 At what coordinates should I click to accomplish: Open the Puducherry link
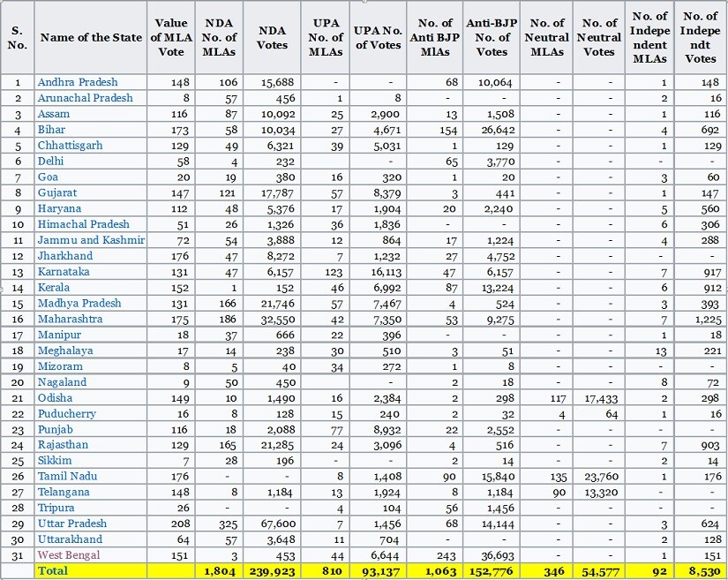coord(67,414)
